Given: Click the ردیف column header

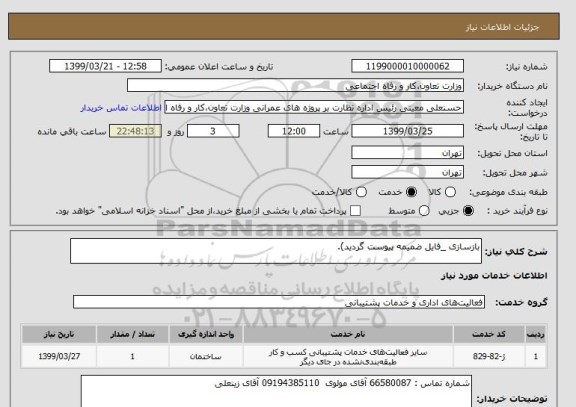Looking at the screenshot, I should pyautogui.click(x=536, y=334).
